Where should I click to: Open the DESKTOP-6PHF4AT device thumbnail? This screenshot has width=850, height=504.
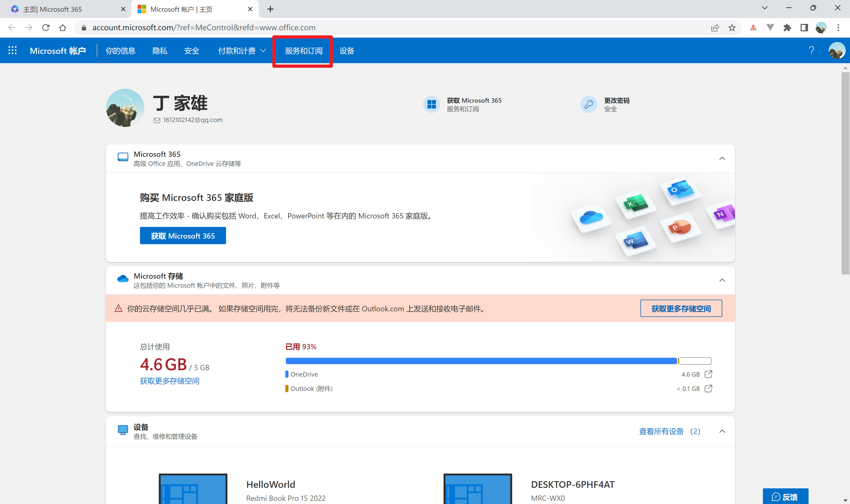[x=478, y=489]
